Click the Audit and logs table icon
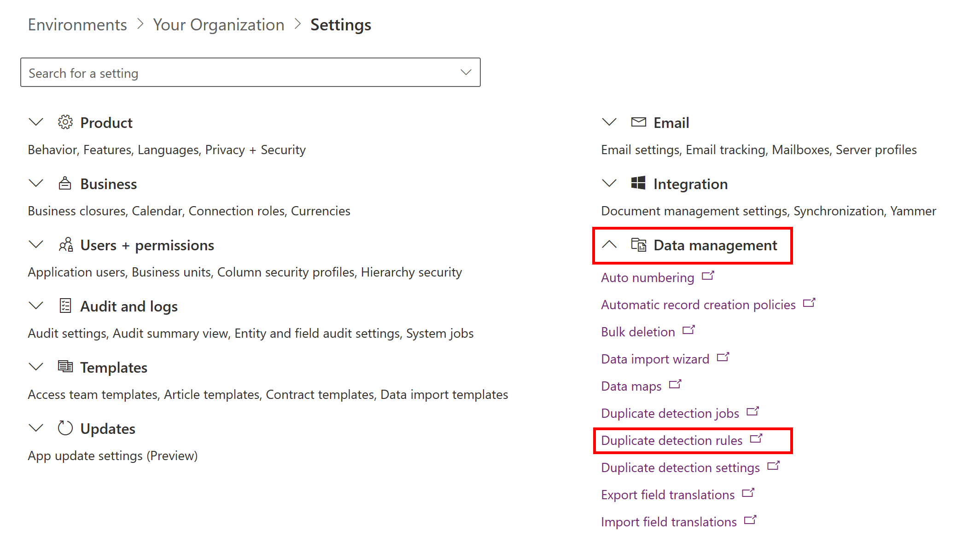 point(65,306)
